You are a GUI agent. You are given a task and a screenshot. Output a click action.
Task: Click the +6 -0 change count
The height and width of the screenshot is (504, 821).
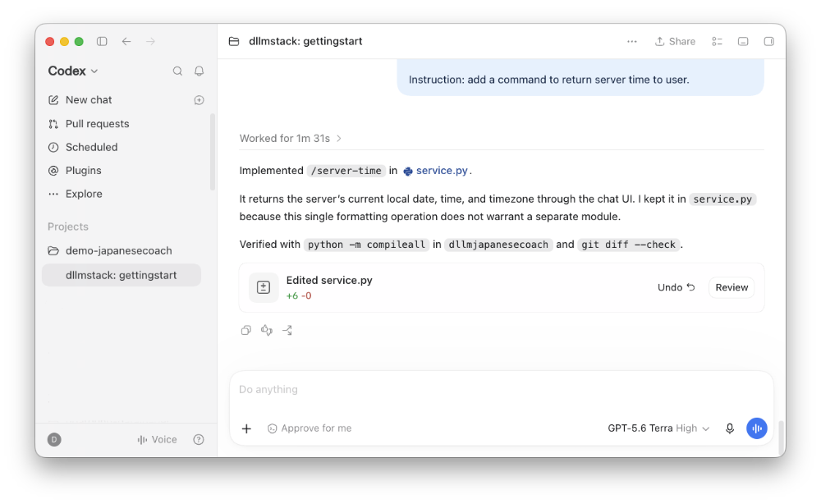299,296
